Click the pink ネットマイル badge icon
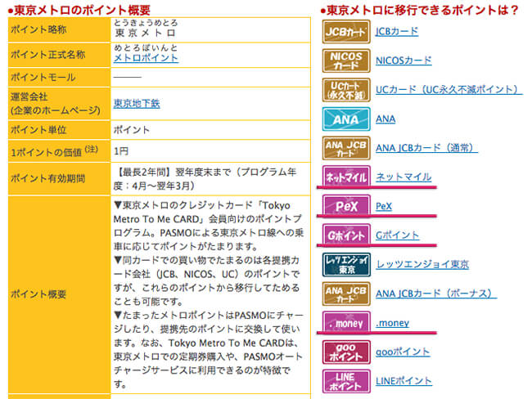Screen dimensions: 532x399 [346, 177]
